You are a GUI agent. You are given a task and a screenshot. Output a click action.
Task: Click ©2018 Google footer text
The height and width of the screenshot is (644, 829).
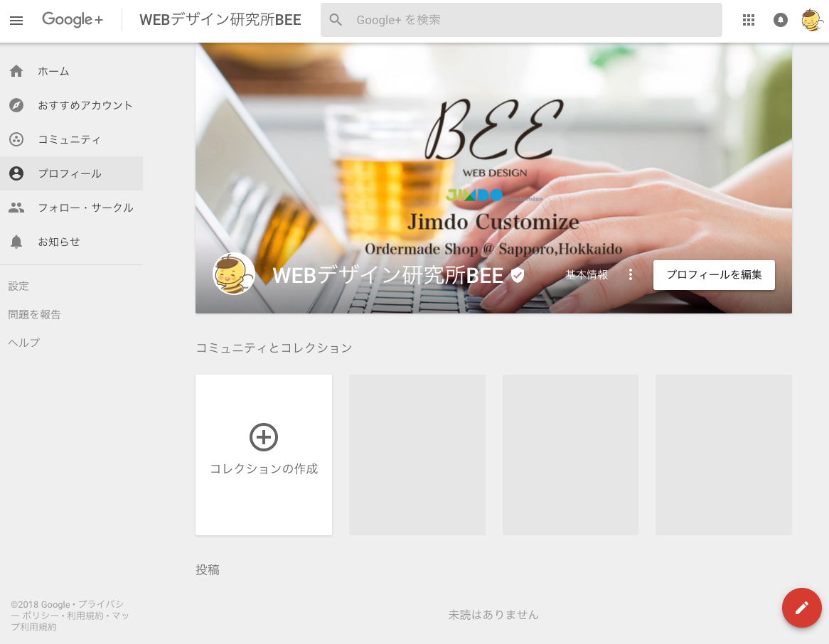click(x=41, y=604)
